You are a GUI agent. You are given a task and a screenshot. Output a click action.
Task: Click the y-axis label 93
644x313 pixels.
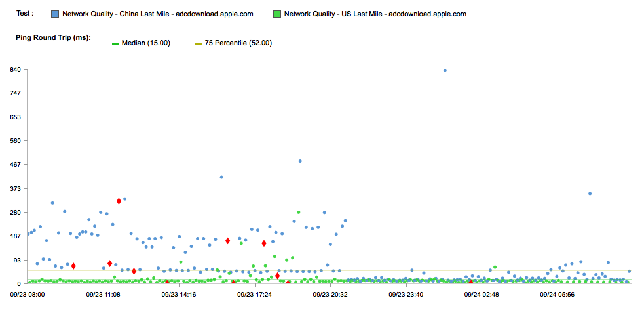(16, 260)
